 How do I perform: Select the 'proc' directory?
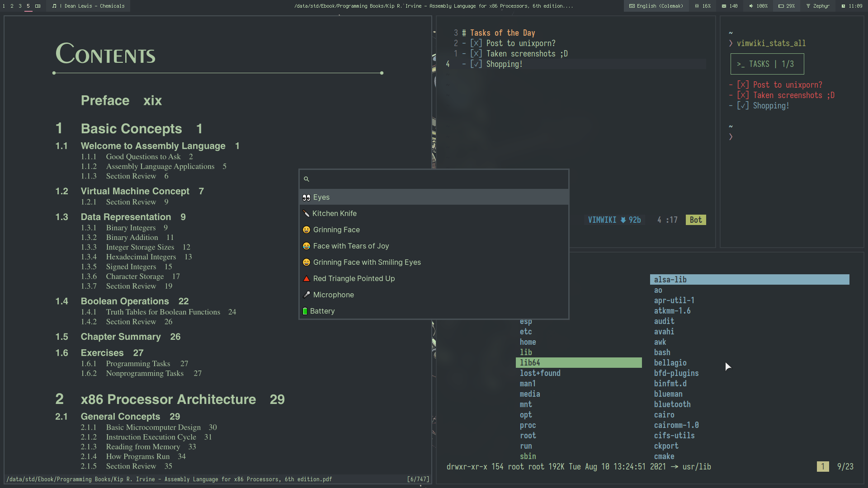click(528, 425)
